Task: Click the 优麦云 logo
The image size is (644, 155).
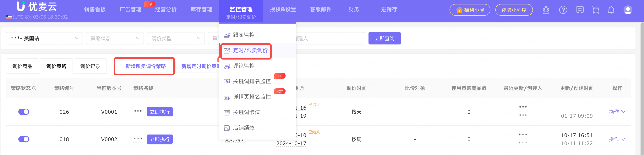Action: (36, 6)
